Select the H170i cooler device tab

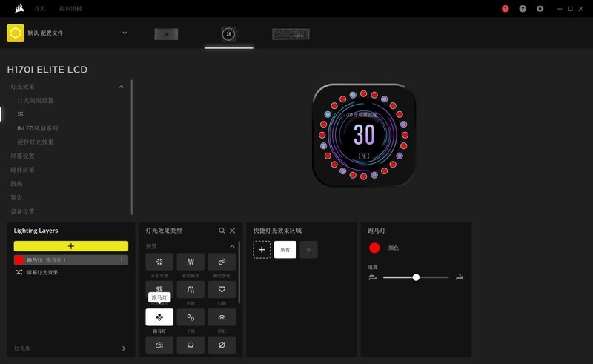coord(229,34)
